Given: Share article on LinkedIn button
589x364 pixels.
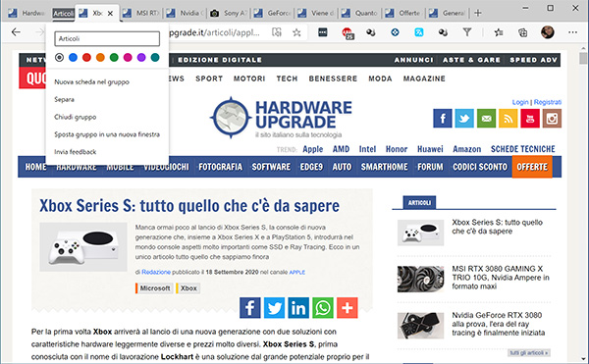Looking at the screenshot, I should (x=298, y=308).
